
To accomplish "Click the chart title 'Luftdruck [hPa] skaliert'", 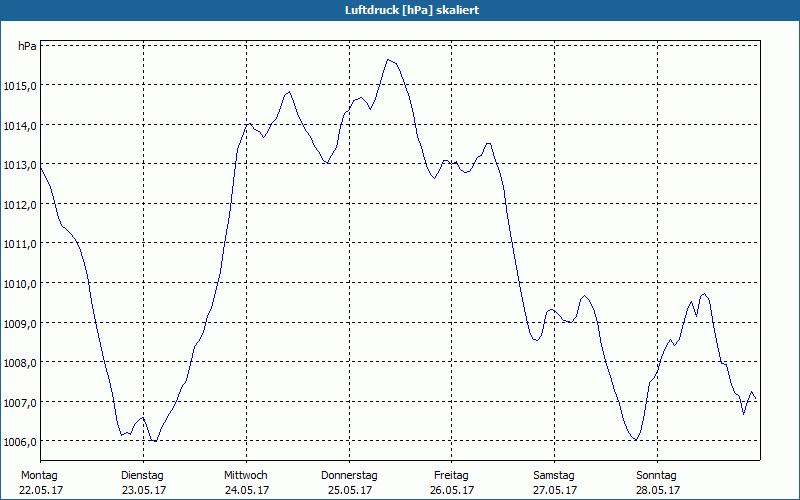I will (x=412, y=10).
